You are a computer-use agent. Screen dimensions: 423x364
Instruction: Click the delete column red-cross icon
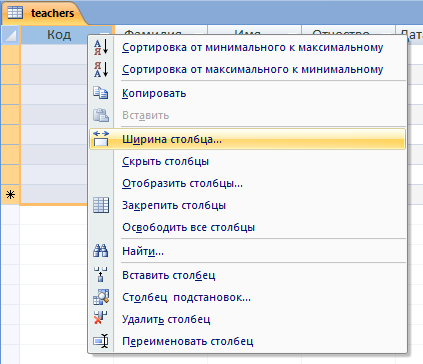101,318
